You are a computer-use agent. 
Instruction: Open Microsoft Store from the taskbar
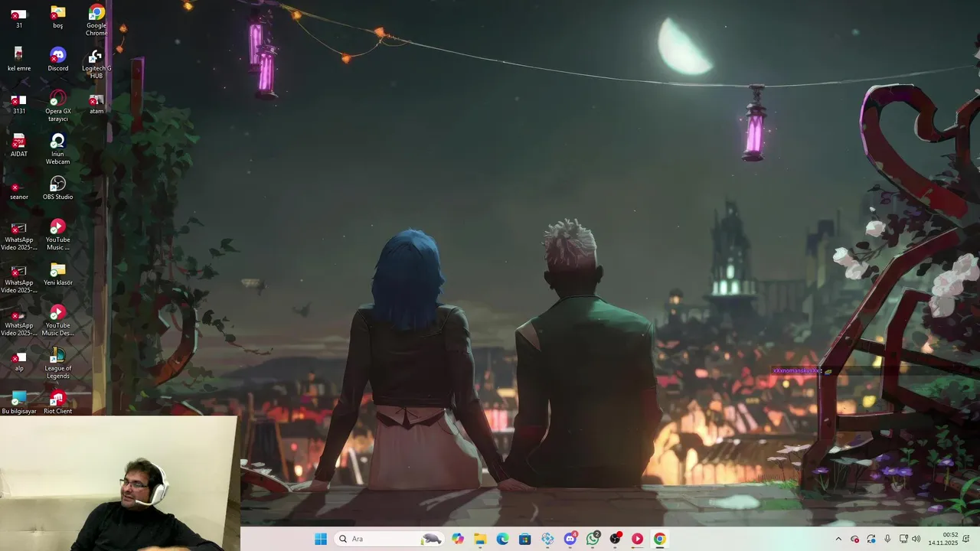tap(524, 539)
